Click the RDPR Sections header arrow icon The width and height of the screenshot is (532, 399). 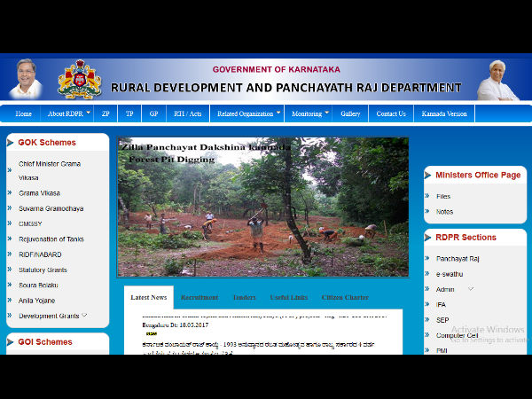[429, 238]
